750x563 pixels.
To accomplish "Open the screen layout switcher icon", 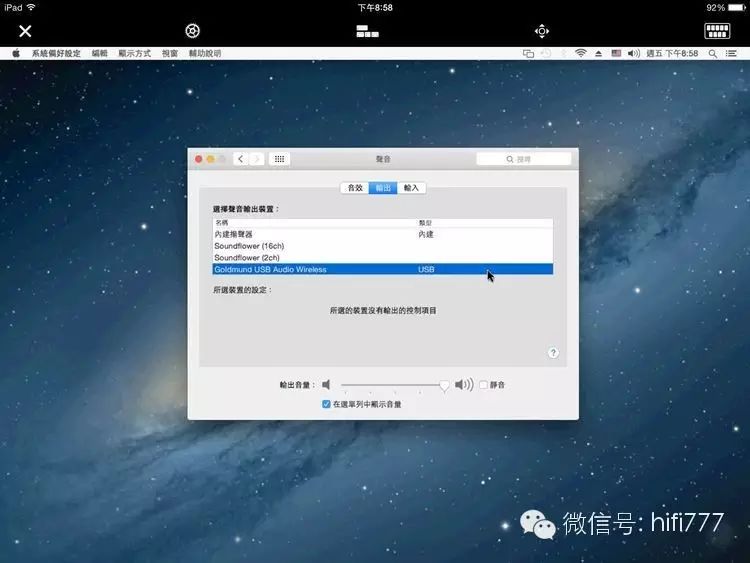I will [367, 32].
